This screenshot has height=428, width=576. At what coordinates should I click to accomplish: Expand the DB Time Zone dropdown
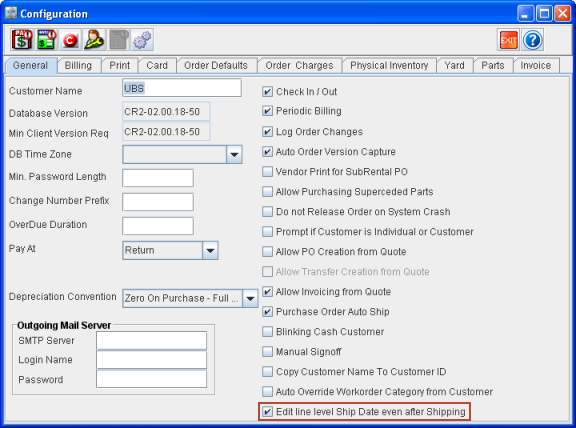pos(234,154)
